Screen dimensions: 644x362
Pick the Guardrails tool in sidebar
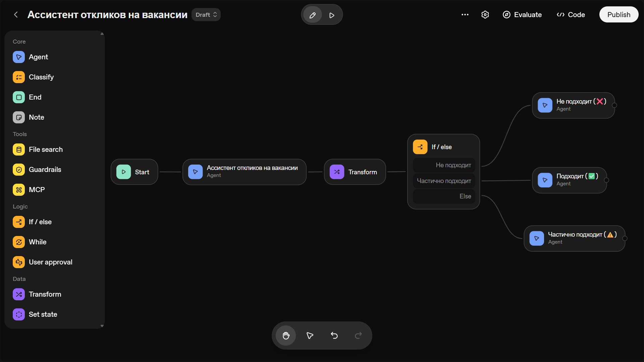[x=45, y=170]
